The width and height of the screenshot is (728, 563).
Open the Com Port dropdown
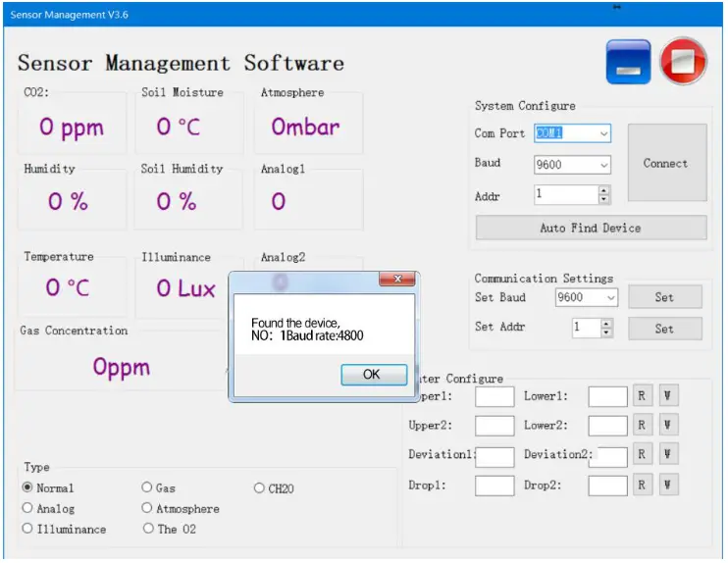pos(603,133)
